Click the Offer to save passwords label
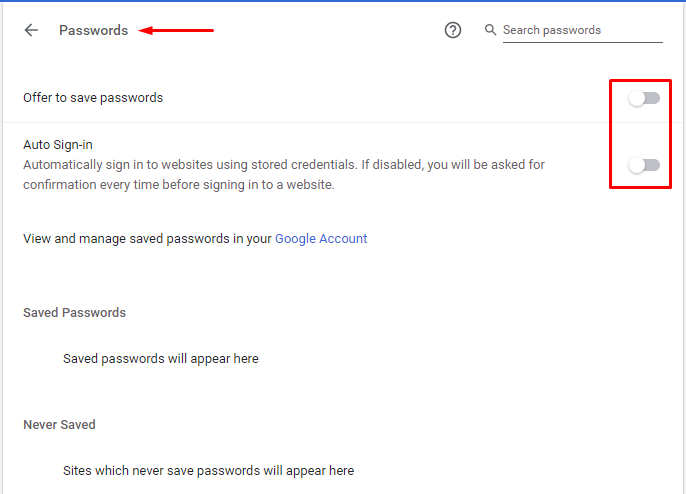The width and height of the screenshot is (686, 494). 93,98
